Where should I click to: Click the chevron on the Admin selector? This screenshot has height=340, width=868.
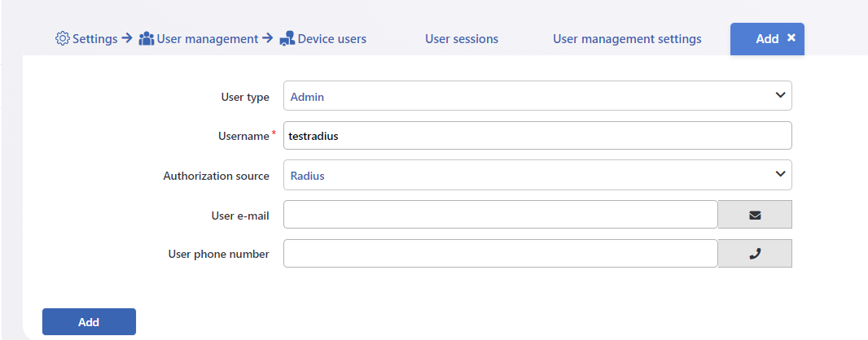coord(780,95)
